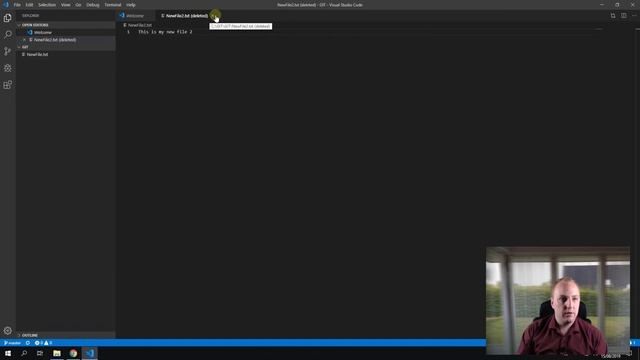Open File Explorer from the taskbar

[57, 353]
